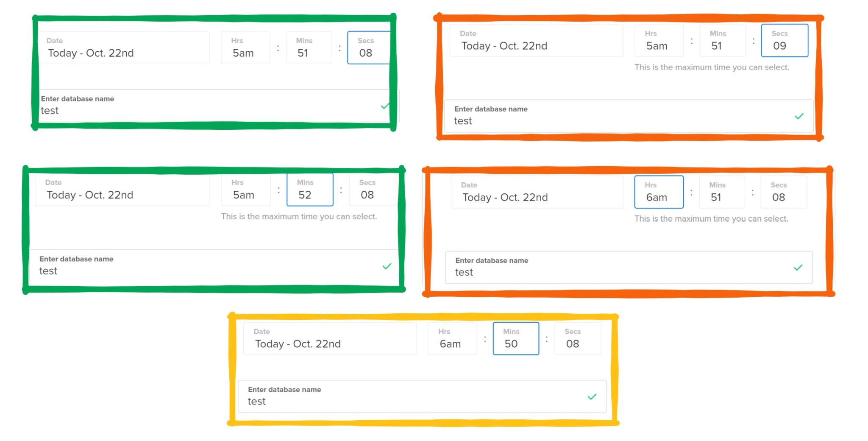Click checkmark in panel with focused Hrs 6am

798,268
